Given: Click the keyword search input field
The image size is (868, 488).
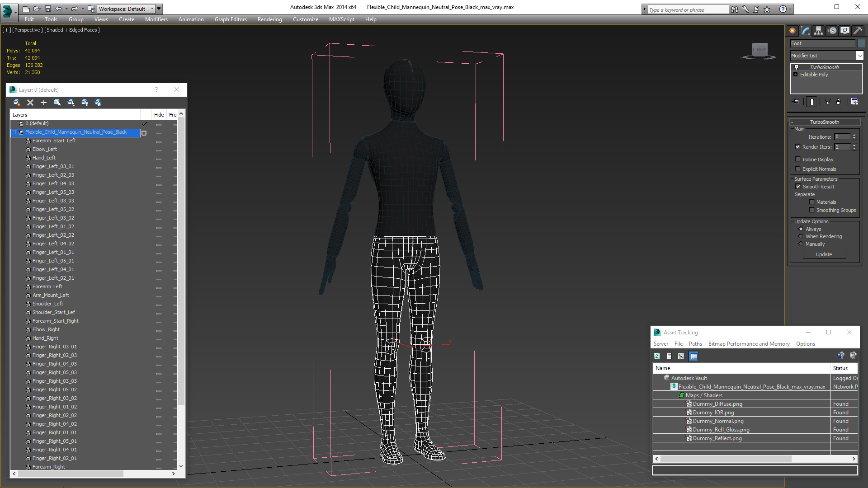Looking at the screenshot, I should click(x=688, y=9).
